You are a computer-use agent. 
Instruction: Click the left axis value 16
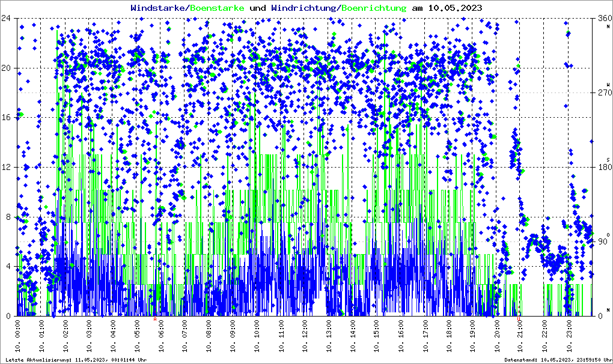tap(6, 118)
